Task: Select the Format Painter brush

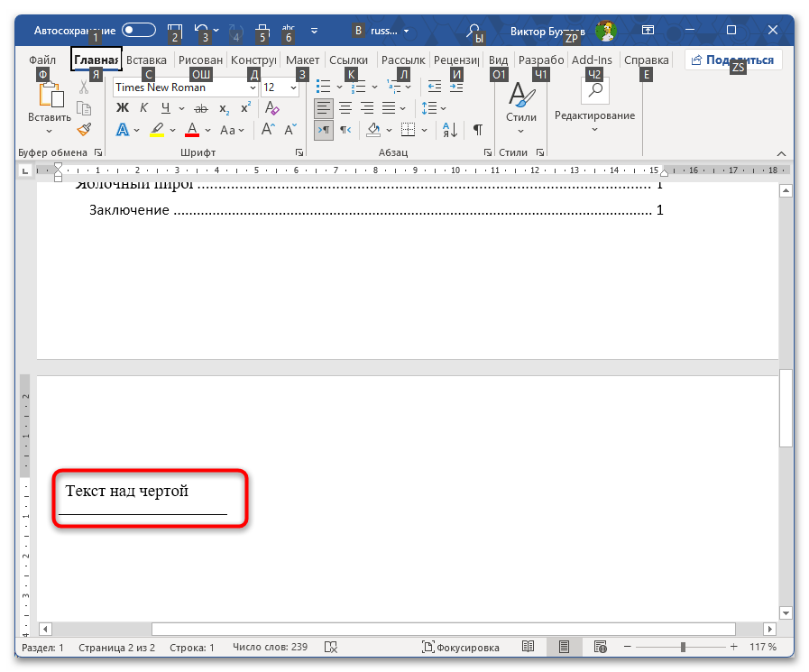Action: [x=84, y=129]
